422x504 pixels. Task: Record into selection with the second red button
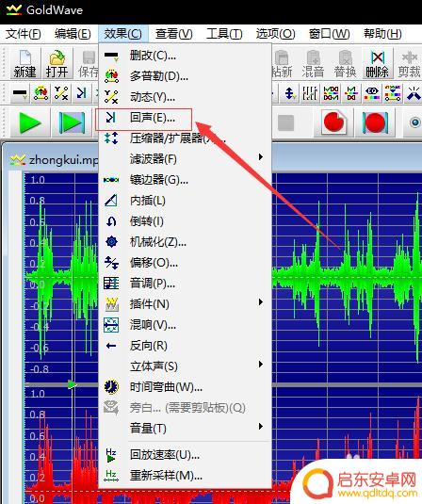pyautogui.click(x=375, y=122)
